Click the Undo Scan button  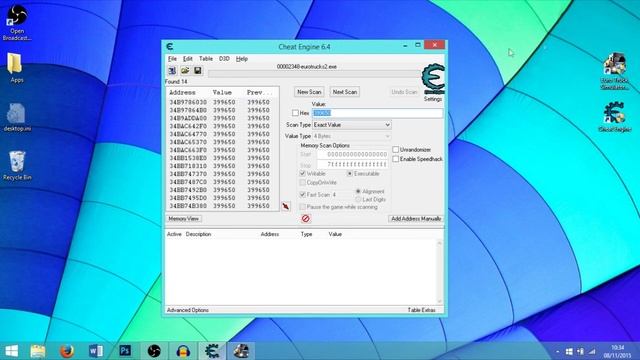coord(404,92)
